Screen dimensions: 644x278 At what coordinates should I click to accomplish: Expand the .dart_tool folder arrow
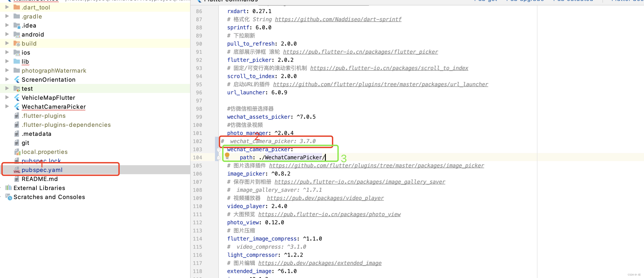coord(7,7)
